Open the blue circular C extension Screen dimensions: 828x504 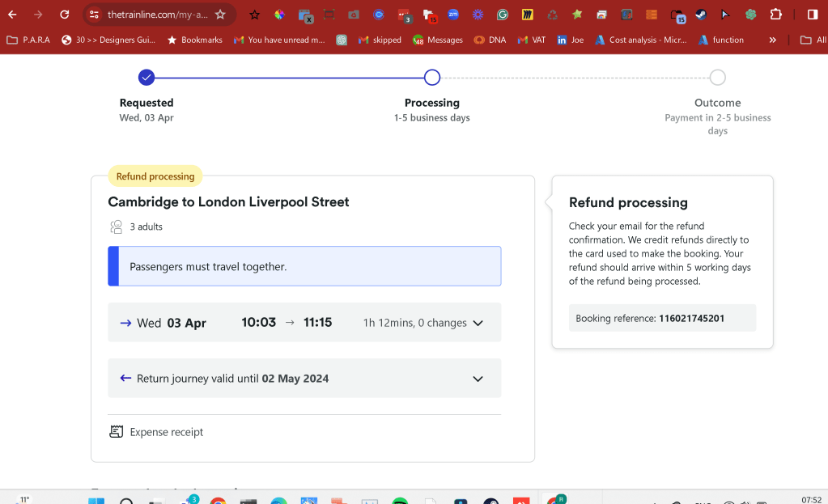point(379,15)
